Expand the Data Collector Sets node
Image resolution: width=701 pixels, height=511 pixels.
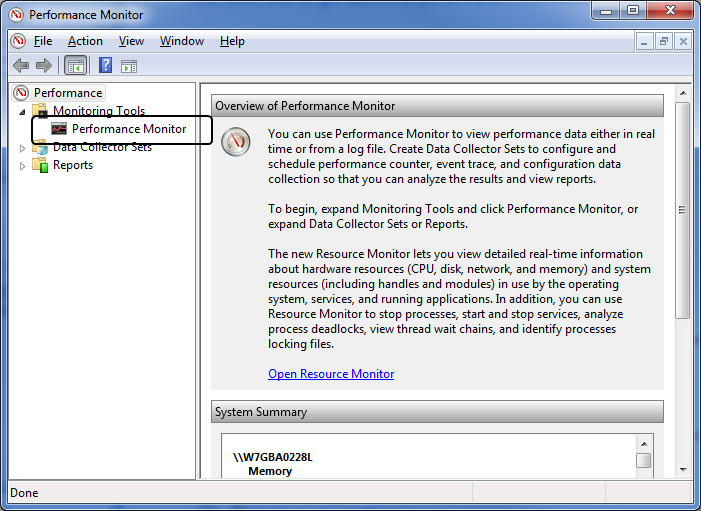click(22, 148)
